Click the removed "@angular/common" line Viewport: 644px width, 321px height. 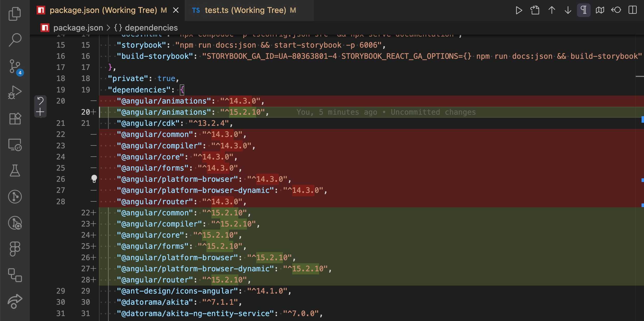pyautogui.click(x=371, y=134)
